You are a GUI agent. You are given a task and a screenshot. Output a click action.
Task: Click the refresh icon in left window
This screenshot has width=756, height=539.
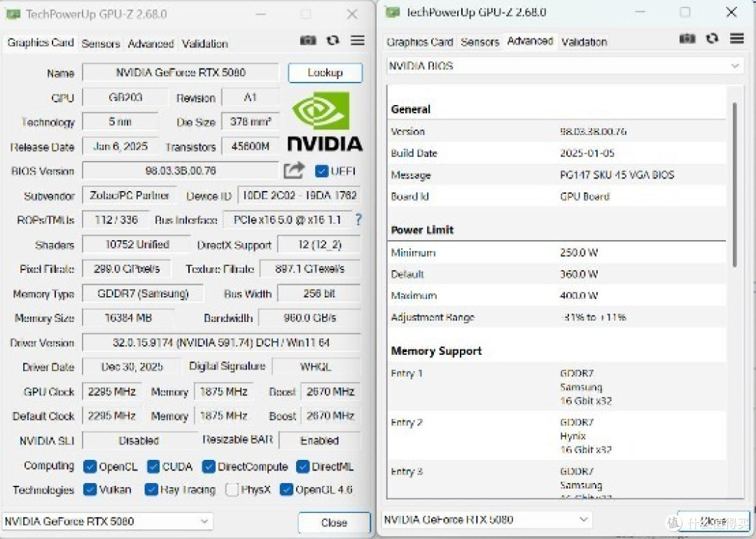[332, 41]
